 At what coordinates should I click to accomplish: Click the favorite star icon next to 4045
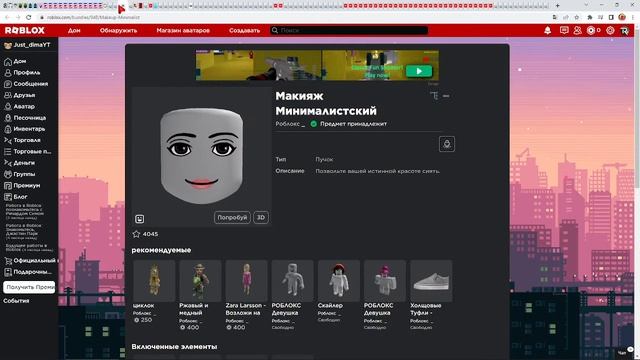tap(136, 234)
